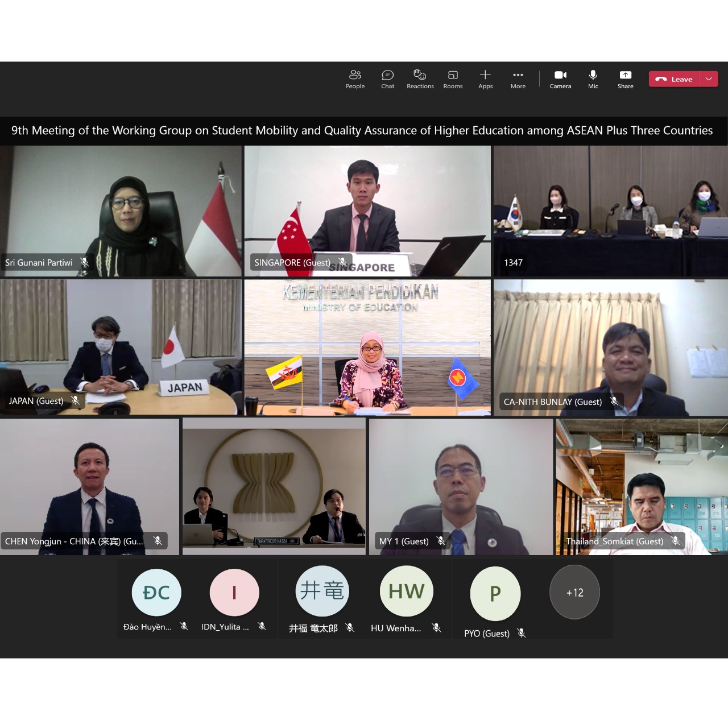Open the More actions menu
Viewport: 728px width, 728px height.
click(x=518, y=79)
